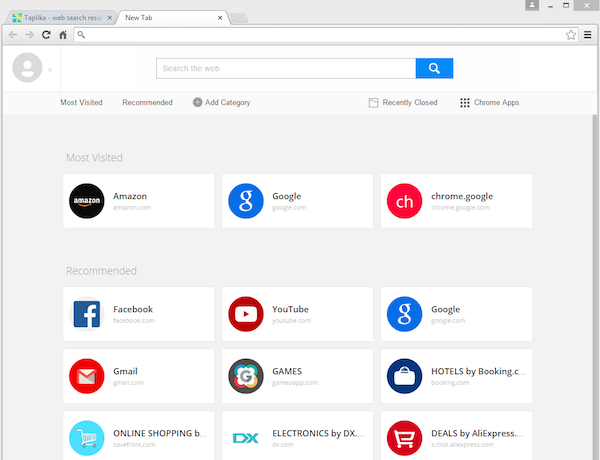Expand the user profile avatar dropdown

pos(30,69)
